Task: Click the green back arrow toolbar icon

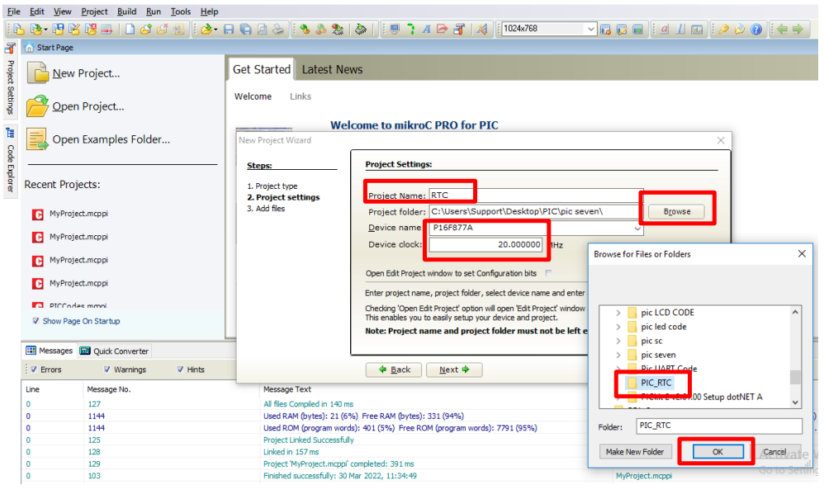Action: (x=782, y=29)
